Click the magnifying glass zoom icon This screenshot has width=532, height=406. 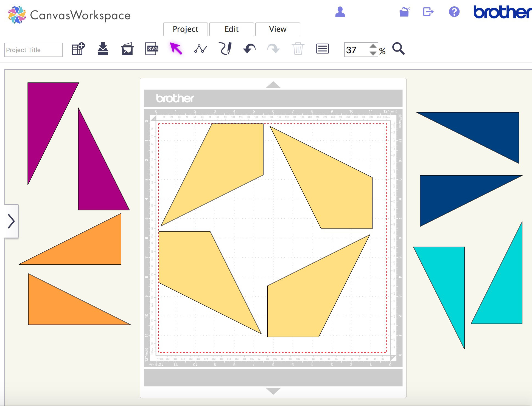399,49
